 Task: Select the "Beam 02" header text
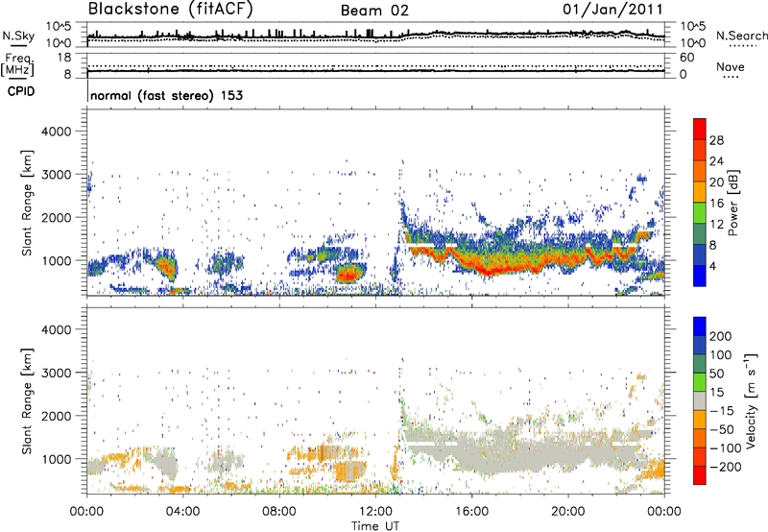(x=374, y=11)
